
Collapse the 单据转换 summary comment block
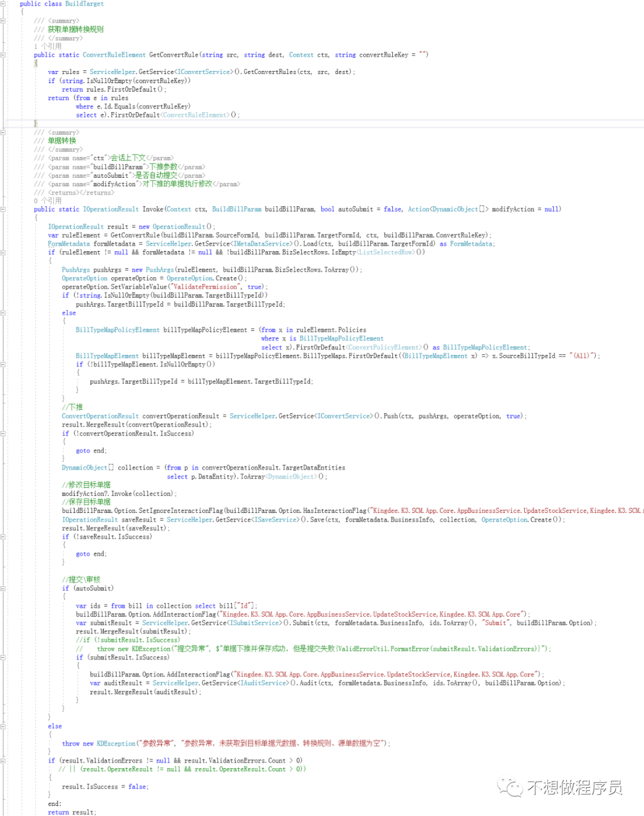[x=3, y=132]
